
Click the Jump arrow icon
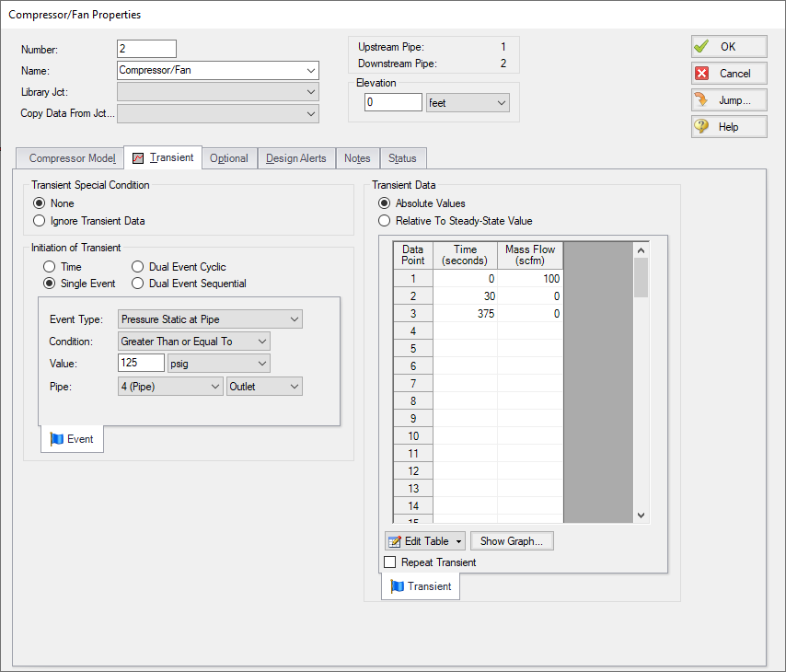pos(702,100)
